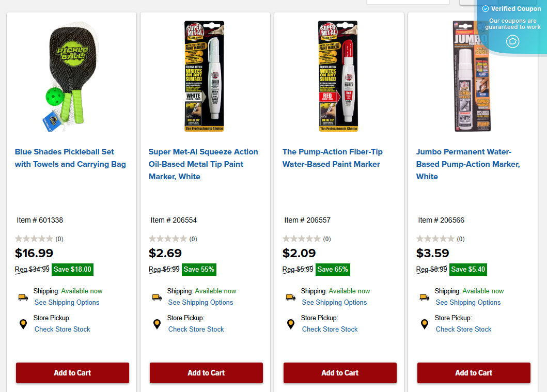Click the shipping truck icon for Pickleball Set
The image size is (547, 392).
coord(23,297)
